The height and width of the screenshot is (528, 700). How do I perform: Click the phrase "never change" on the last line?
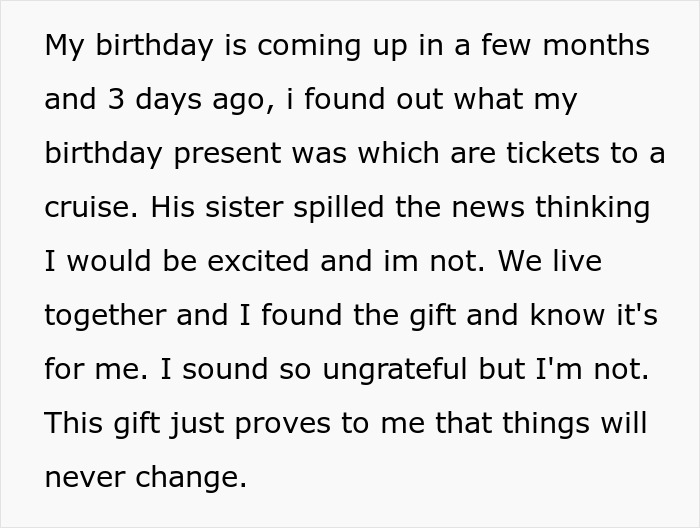click(144, 477)
